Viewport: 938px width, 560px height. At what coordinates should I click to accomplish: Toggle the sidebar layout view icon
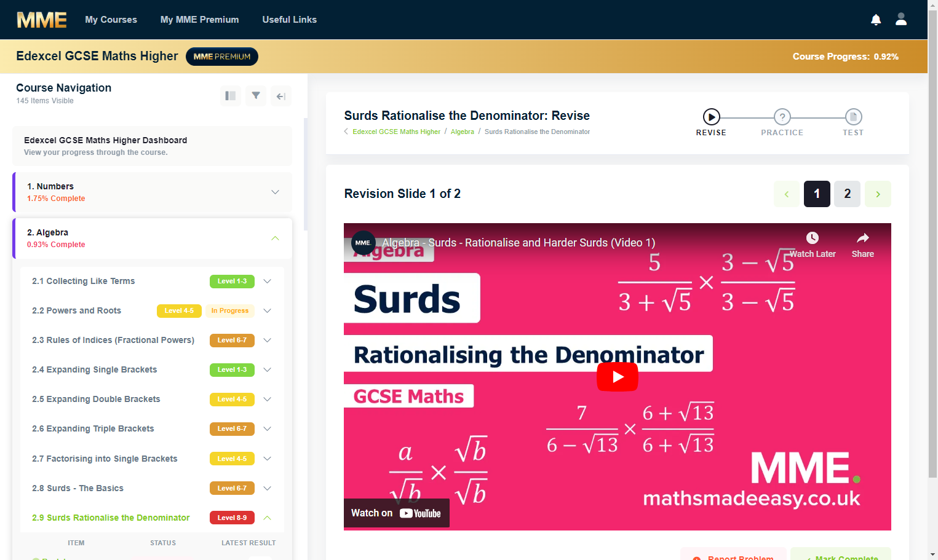(231, 96)
